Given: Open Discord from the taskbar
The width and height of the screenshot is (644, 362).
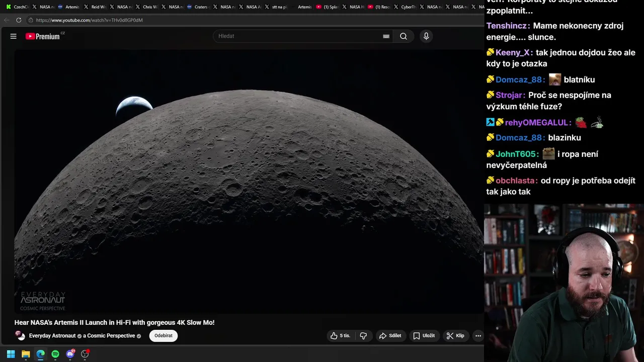Looking at the screenshot, I should 70,354.
